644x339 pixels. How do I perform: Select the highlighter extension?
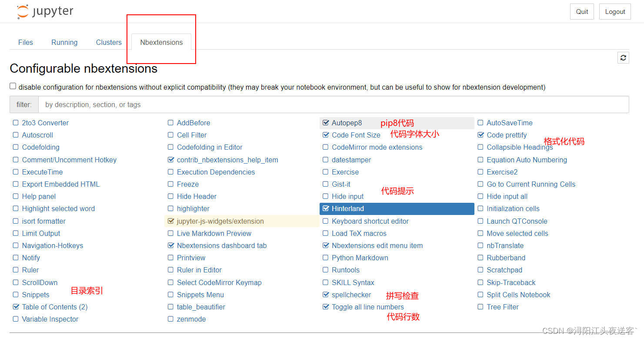tap(193, 208)
